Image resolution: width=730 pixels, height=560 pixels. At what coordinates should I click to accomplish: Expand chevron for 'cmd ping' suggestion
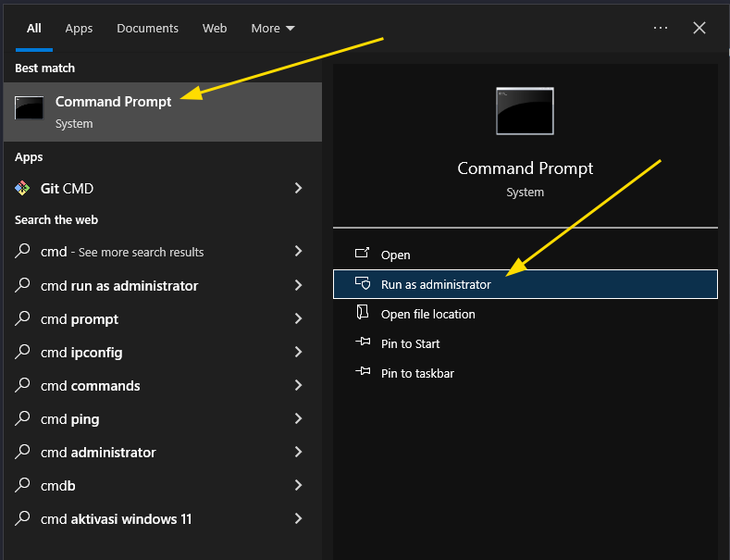point(299,418)
